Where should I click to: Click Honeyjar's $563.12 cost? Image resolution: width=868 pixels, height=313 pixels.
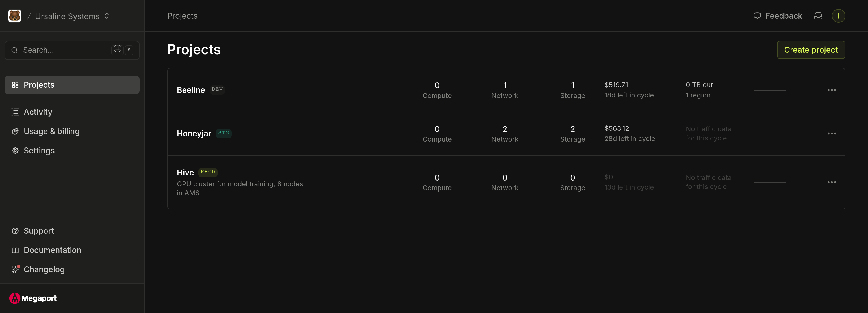617,128
